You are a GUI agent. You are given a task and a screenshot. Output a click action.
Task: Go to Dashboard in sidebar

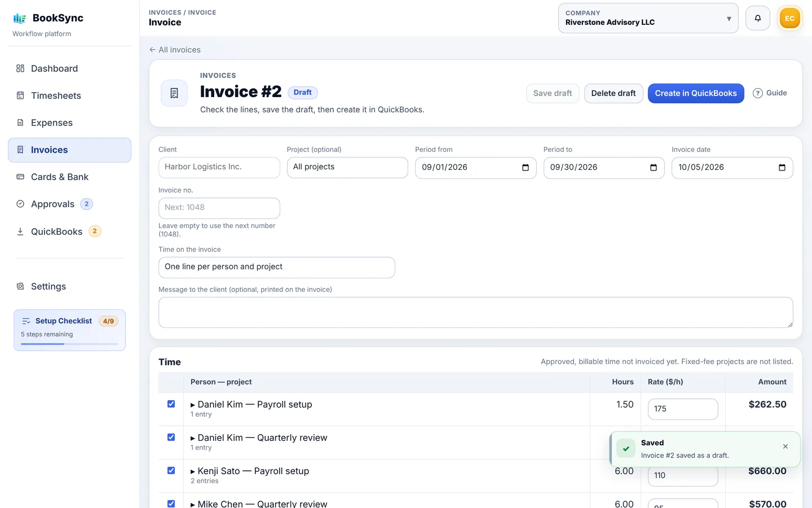coord(69,69)
